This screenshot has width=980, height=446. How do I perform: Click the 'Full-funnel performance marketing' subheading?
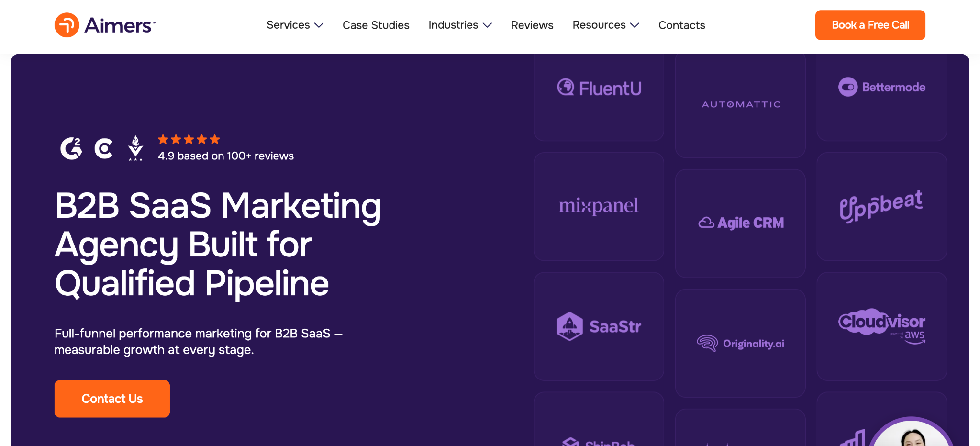pos(199,342)
